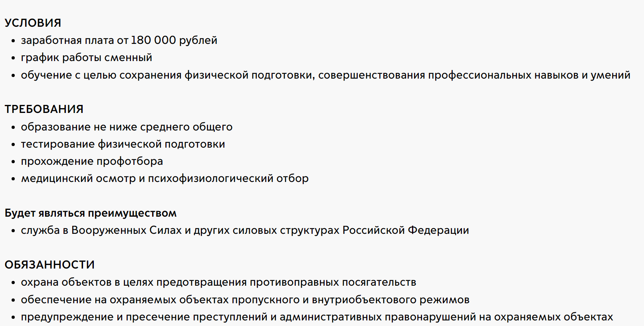Select охрана объектов в целях предотвращения line
Viewport: 644px width, 326px height.
pos(218,282)
